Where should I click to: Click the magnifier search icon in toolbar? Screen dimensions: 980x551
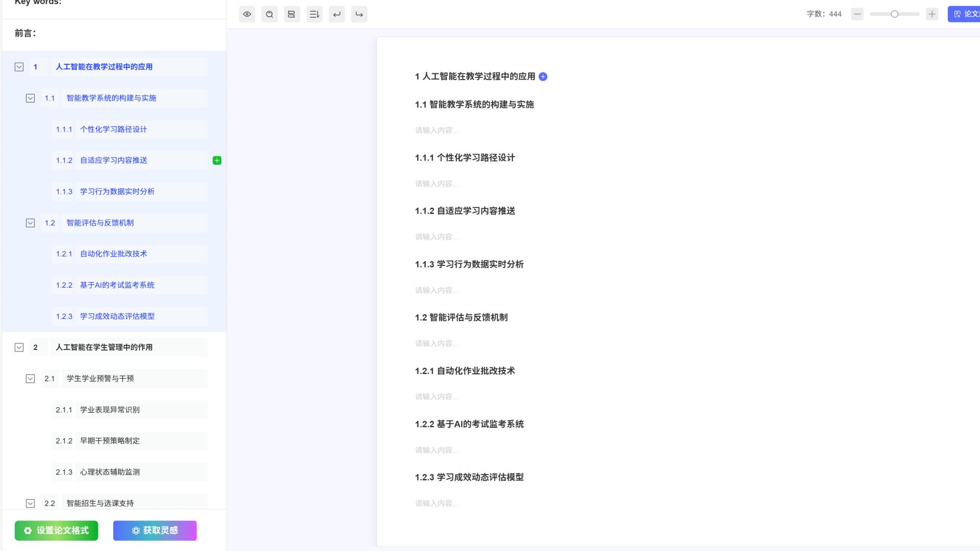(269, 14)
